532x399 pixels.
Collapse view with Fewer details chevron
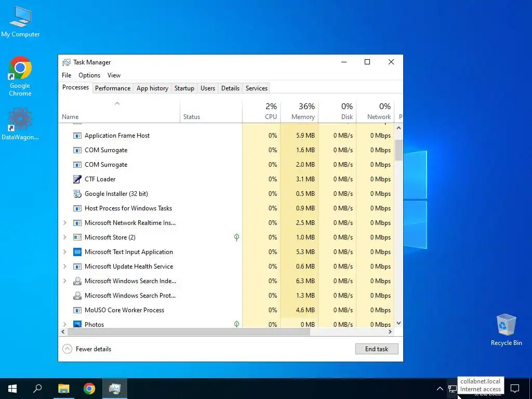click(x=67, y=349)
